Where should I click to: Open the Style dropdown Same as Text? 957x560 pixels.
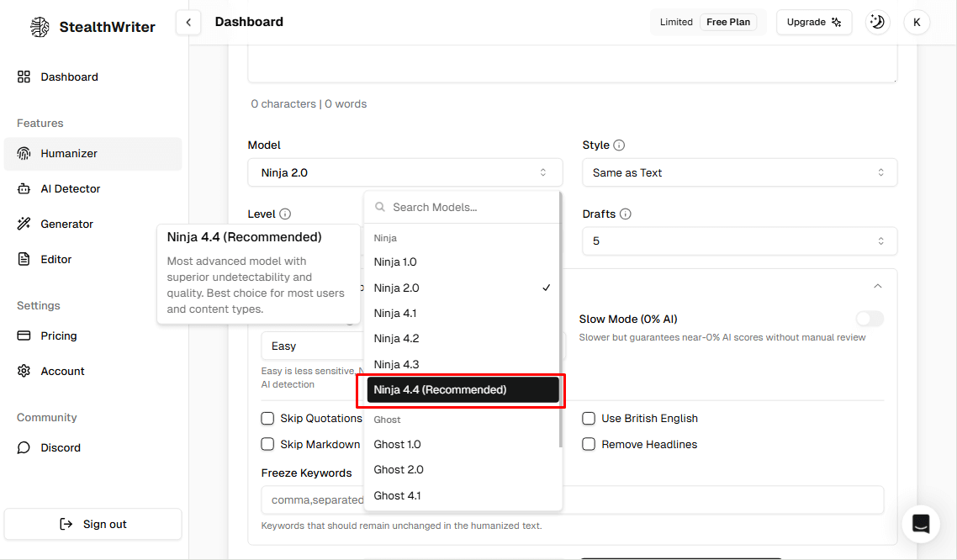click(739, 172)
